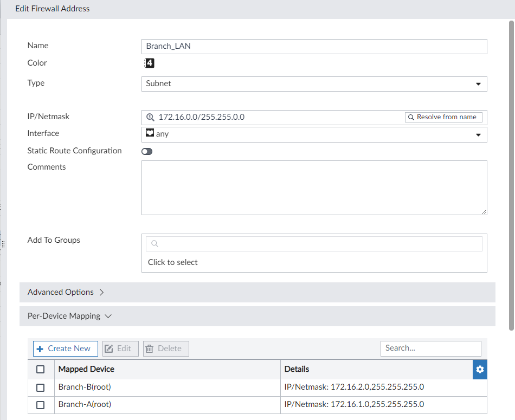Click the magnifier icon in IP/Netmask field
This screenshot has height=420, width=515.
point(150,117)
